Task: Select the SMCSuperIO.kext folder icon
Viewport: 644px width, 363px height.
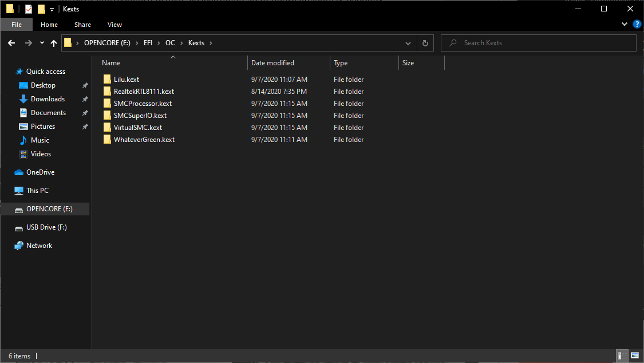Action: tap(107, 116)
